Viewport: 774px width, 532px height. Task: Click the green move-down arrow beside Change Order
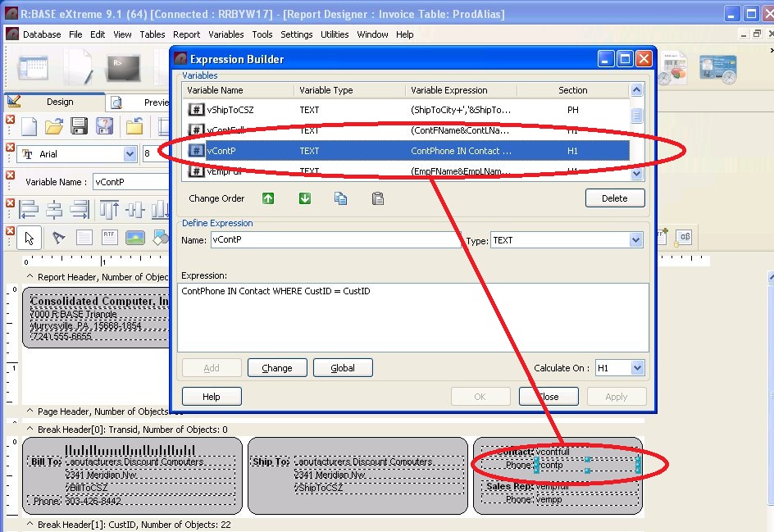pos(305,198)
